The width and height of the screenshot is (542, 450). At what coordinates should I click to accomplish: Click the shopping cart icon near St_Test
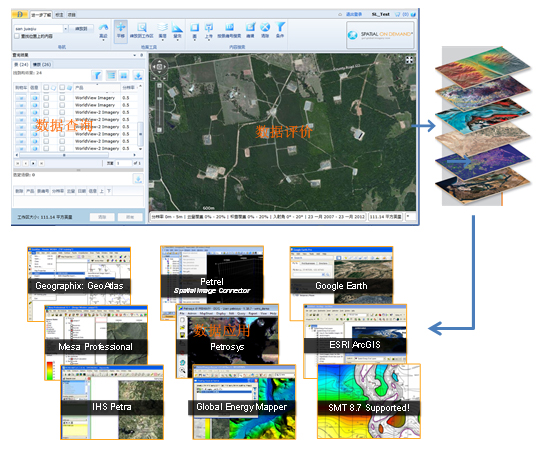click(x=397, y=14)
